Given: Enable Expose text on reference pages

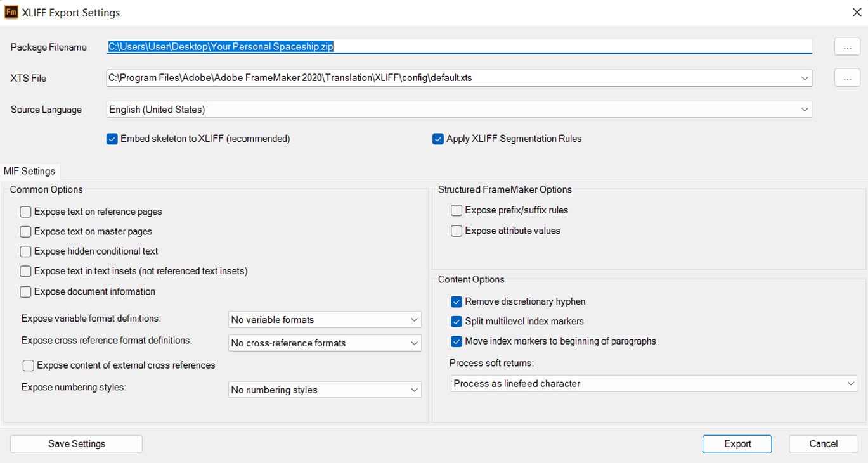Looking at the screenshot, I should (25, 212).
